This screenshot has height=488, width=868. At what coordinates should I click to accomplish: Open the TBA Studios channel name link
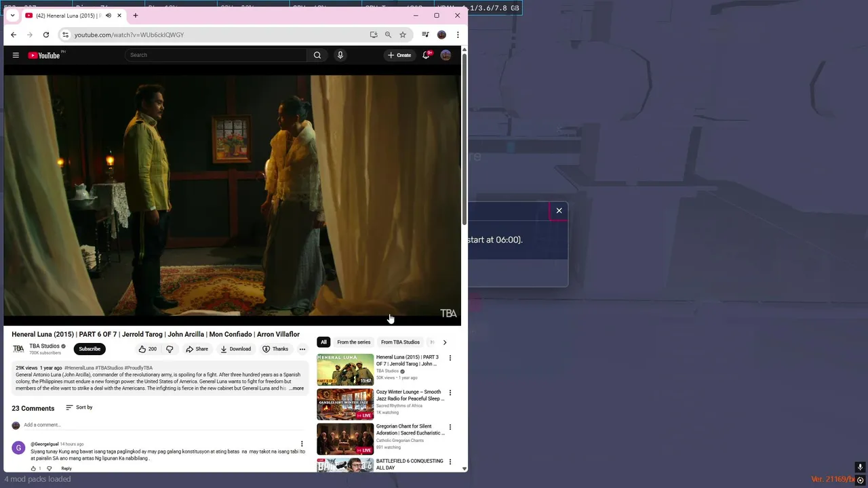click(x=44, y=346)
